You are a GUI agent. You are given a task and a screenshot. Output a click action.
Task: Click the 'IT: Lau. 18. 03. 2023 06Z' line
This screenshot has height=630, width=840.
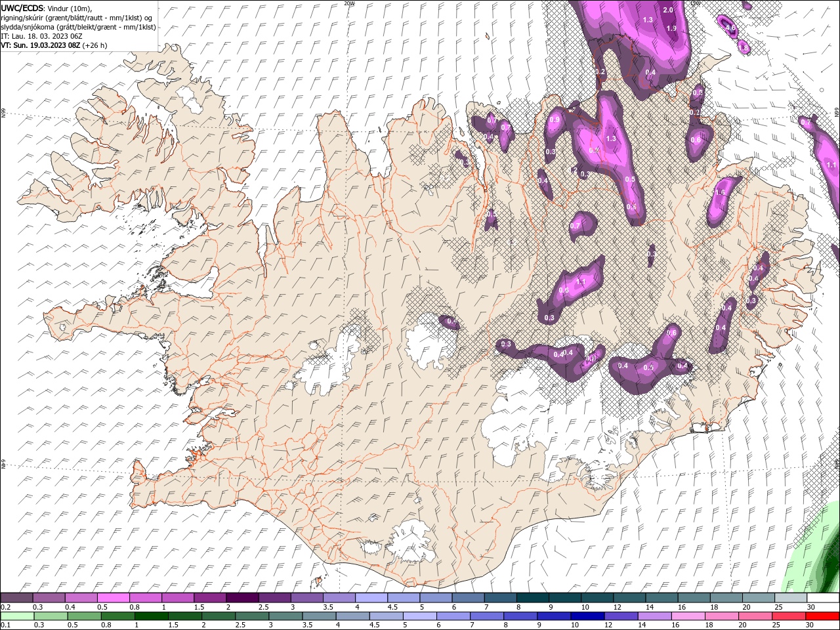click(x=41, y=36)
